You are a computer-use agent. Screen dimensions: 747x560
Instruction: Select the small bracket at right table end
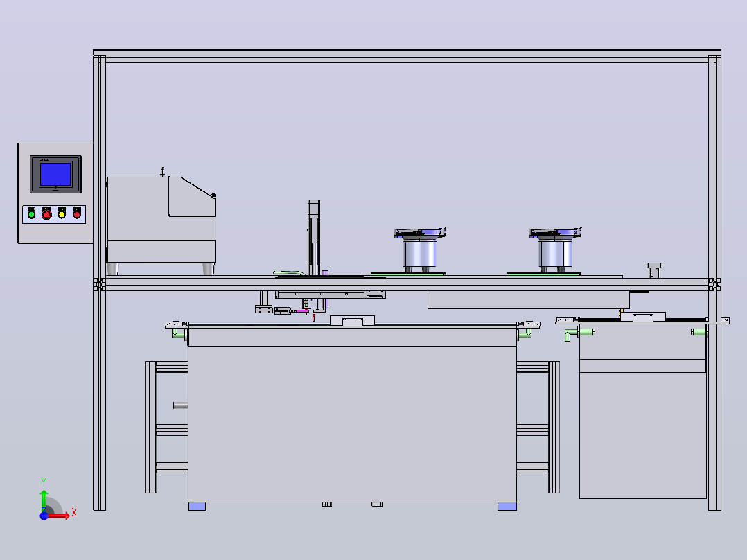[x=654, y=270]
